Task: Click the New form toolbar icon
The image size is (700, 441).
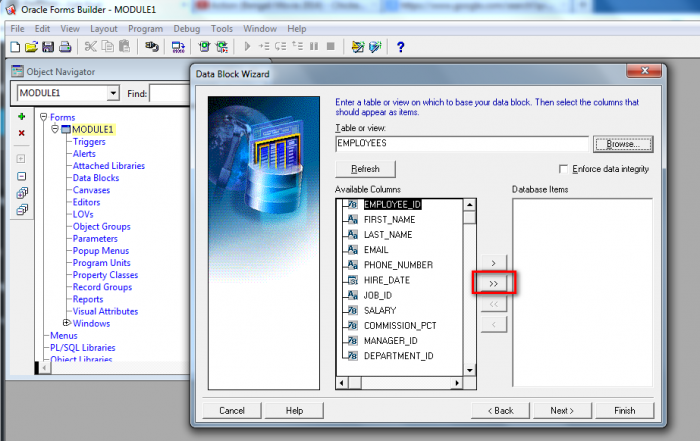Action: click(17, 47)
